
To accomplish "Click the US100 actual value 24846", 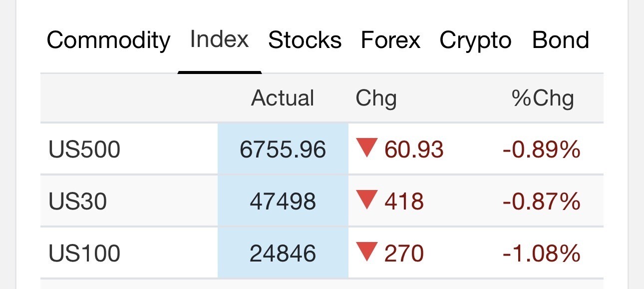I will pyautogui.click(x=283, y=253).
